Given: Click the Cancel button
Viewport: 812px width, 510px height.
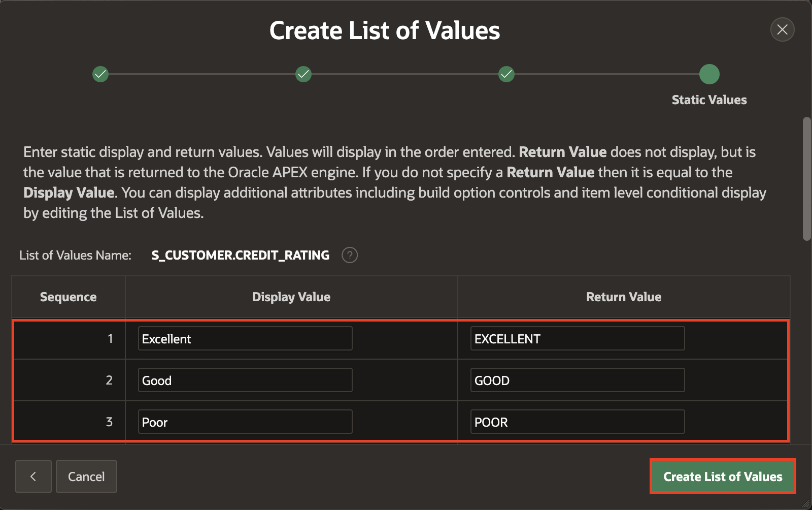Looking at the screenshot, I should coord(86,476).
